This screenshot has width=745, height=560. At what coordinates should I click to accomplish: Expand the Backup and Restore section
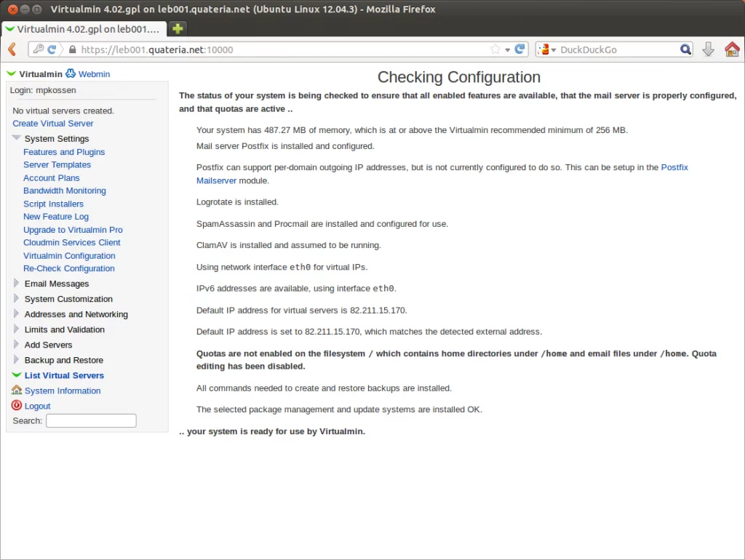[16, 359]
